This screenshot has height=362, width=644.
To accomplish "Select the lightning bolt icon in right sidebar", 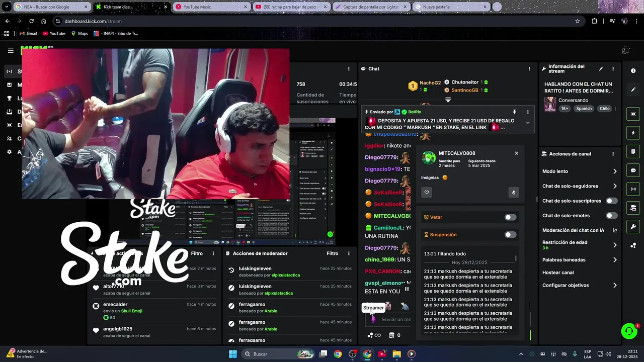I will coord(633,133).
